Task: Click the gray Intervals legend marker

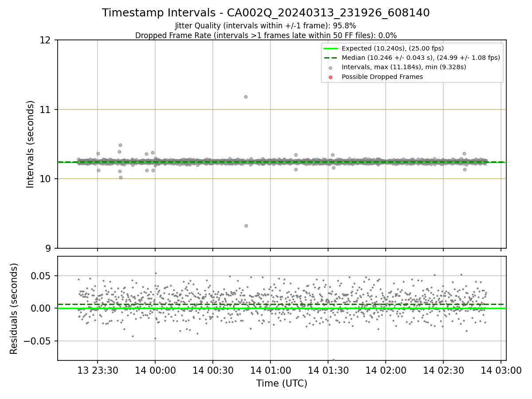Action: pyautogui.click(x=331, y=67)
